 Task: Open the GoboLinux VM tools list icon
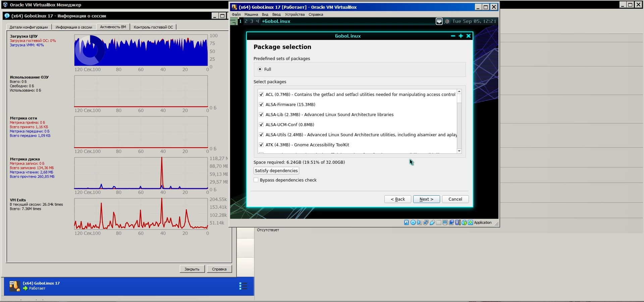(x=243, y=286)
